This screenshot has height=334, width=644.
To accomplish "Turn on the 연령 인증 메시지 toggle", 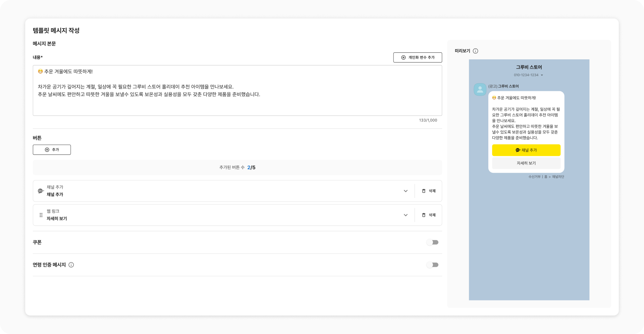I will pos(432,265).
